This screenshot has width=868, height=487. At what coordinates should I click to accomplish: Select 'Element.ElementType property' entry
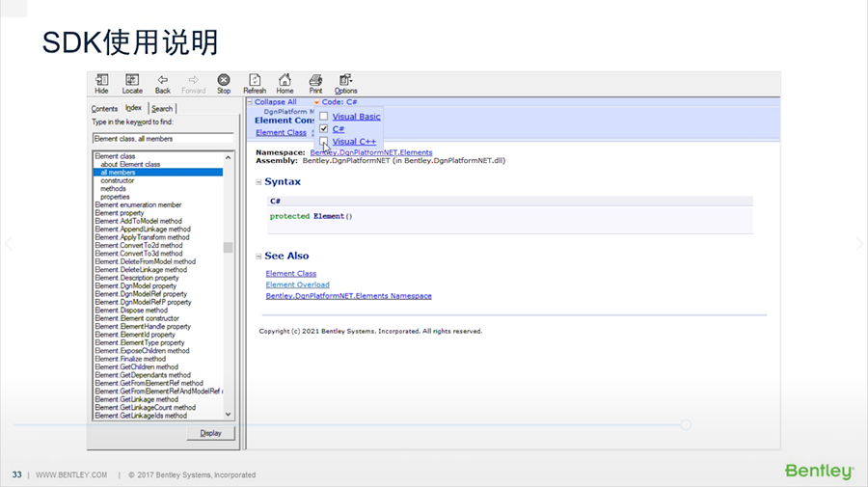[x=140, y=342]
